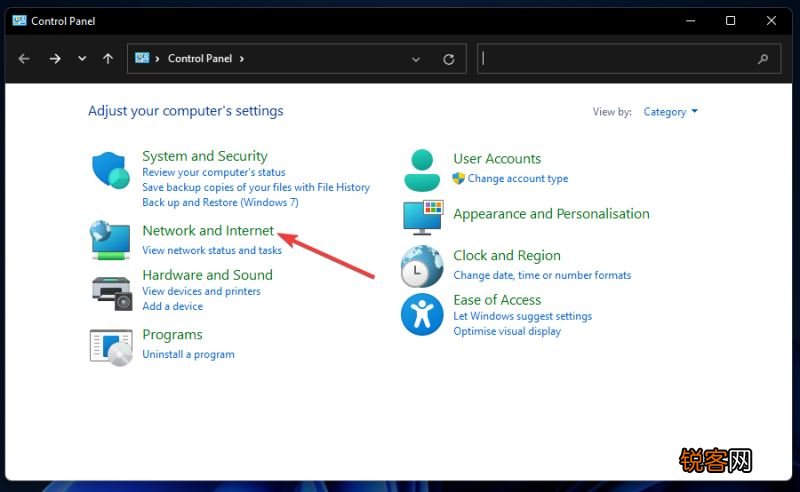Click the search magnifier icon
800x492 pixels.
(x=763, y=59)
